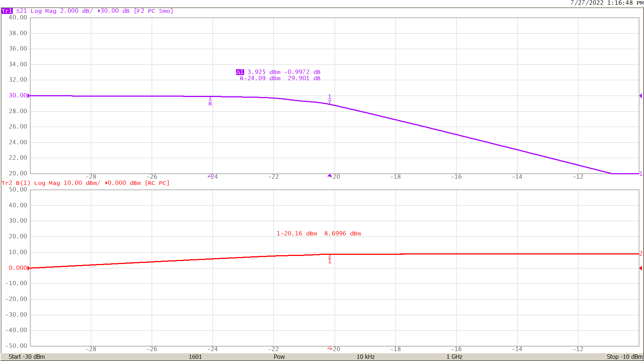Image resolution: width=644 pixels, height=361 pixels.
Task: Click the Start -30 dBm status field
Action: [27, 357]
